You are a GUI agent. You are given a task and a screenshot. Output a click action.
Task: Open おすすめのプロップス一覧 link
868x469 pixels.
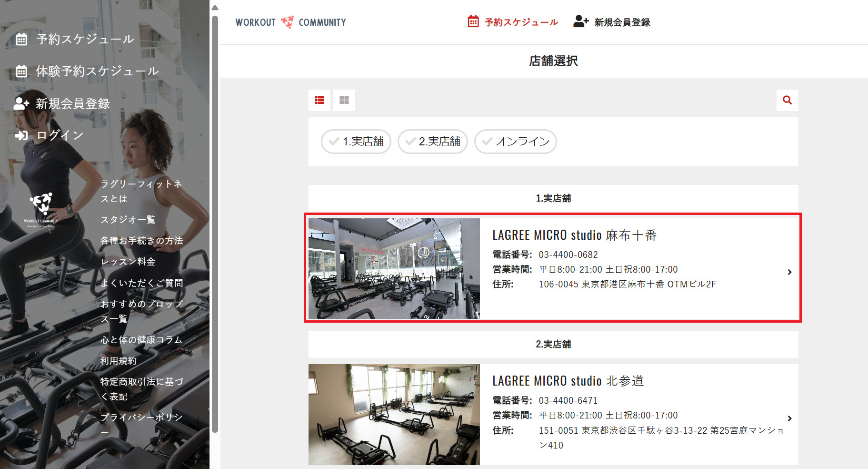(x=141, y=311)
